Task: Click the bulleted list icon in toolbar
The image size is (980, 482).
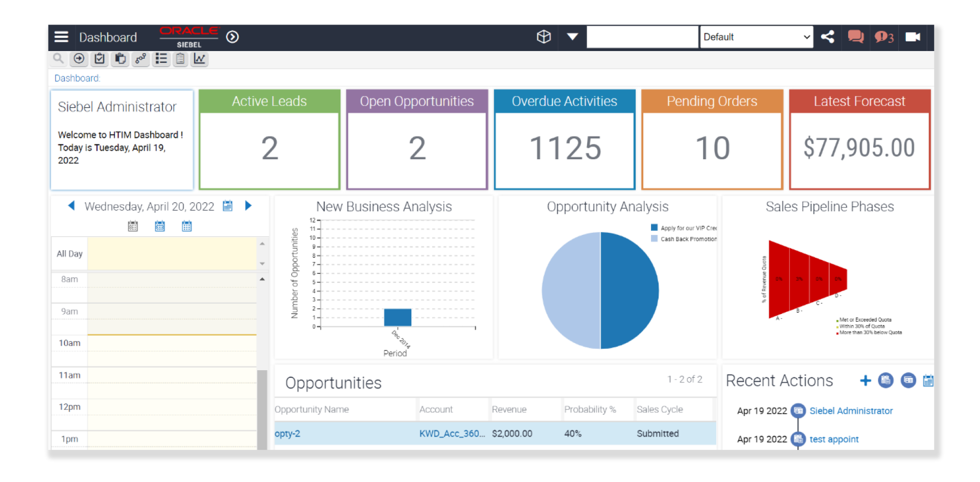Action: pyautogui.click(x=161, y=59)
